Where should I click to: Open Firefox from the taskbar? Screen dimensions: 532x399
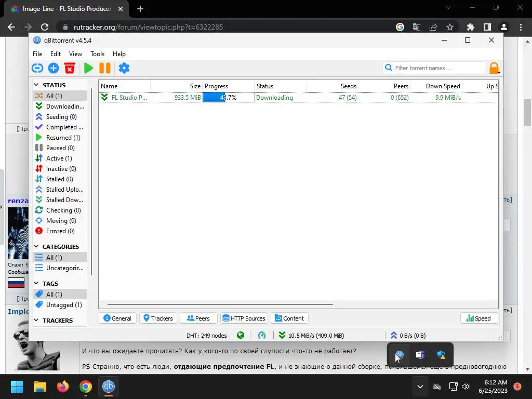click(x=63, y=387)
